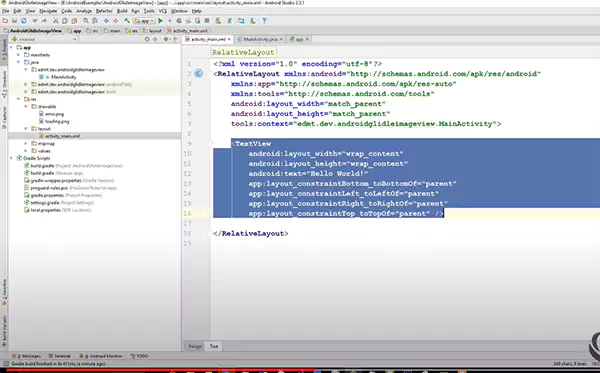Click the Help question mark icon
This screenshot has width=600, height=373.
(x=264, y=21)
